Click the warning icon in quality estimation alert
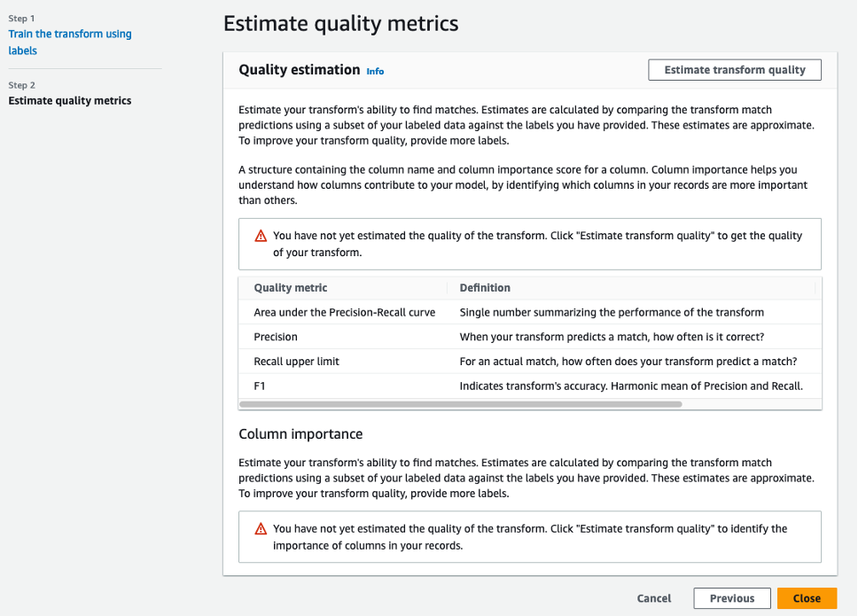Screen dimensions: 858x616 261,236
